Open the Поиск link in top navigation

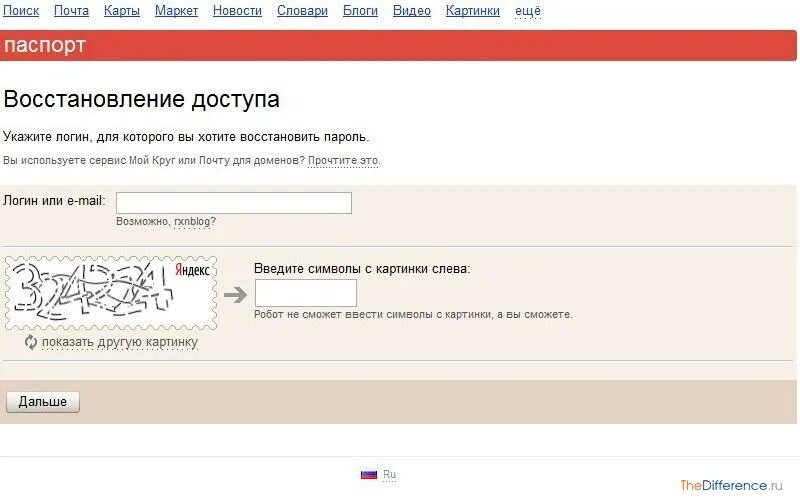pos(21,11)
